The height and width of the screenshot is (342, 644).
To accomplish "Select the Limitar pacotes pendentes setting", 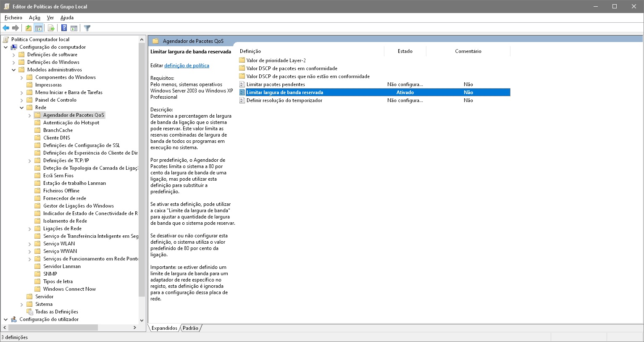I will pyautogui.click(x=276, y=84).
